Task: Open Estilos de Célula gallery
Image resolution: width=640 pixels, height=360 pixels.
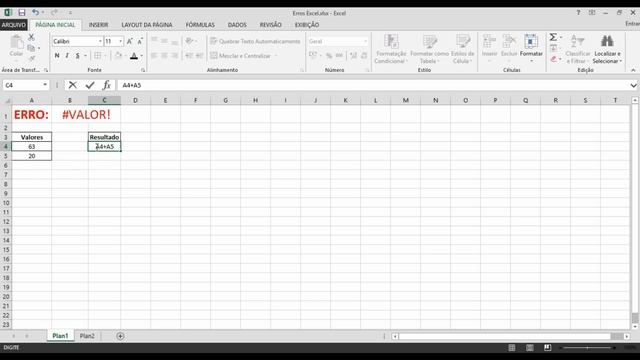Action: [462, 49]
